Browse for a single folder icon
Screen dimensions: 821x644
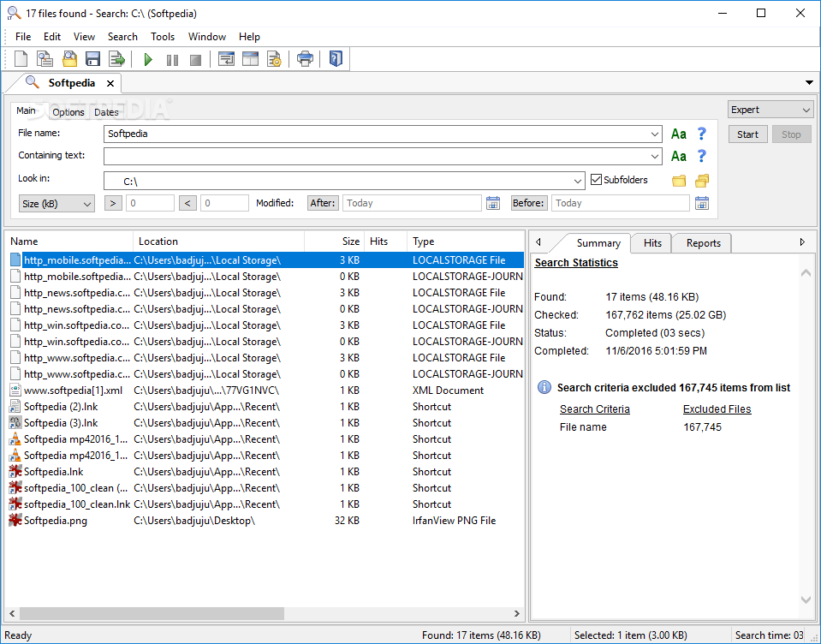coord(679,181)
